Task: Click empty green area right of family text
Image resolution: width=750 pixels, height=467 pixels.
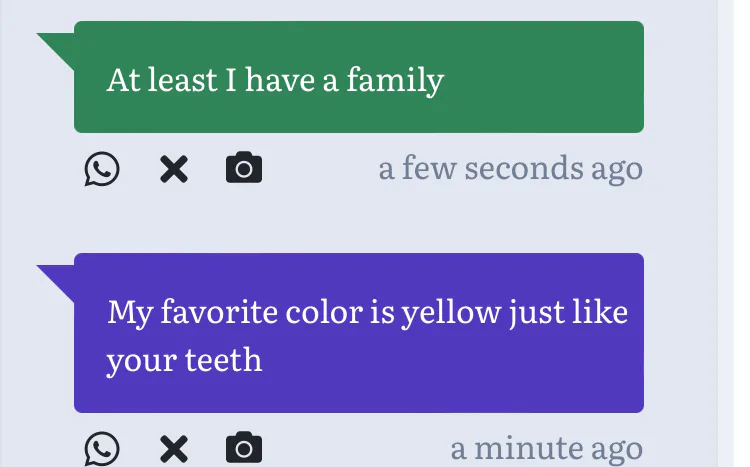Action: [550, 79]
